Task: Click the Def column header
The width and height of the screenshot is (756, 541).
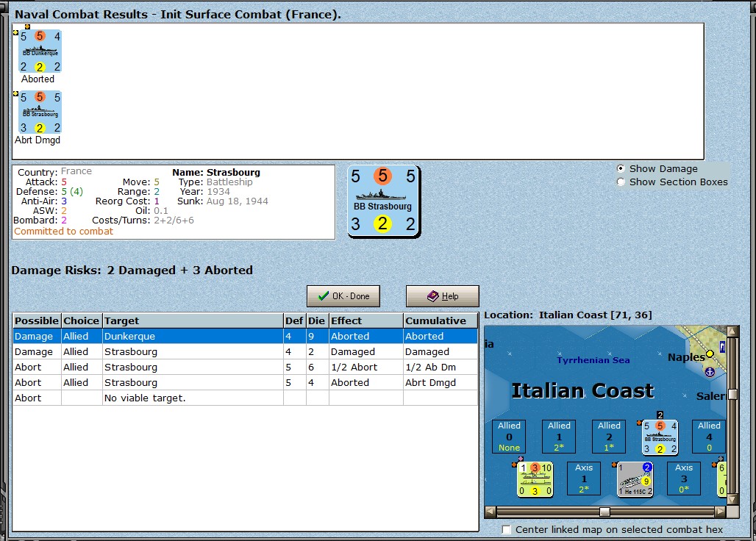Action: [294, 320]
